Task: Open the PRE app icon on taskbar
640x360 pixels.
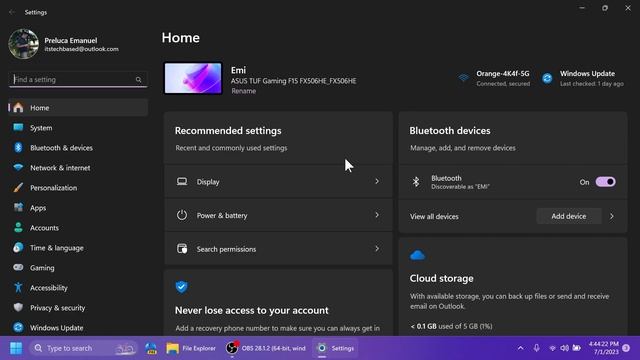Action: point(151,348)
